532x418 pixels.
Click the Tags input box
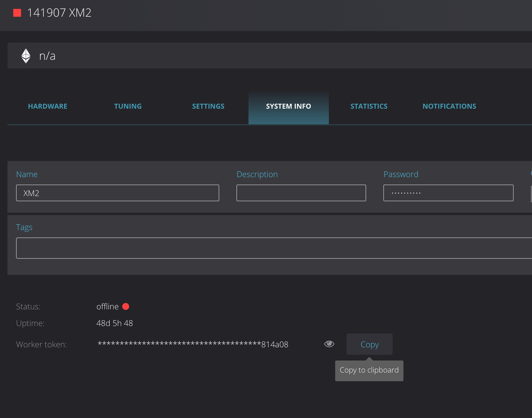tap(274, 248)
